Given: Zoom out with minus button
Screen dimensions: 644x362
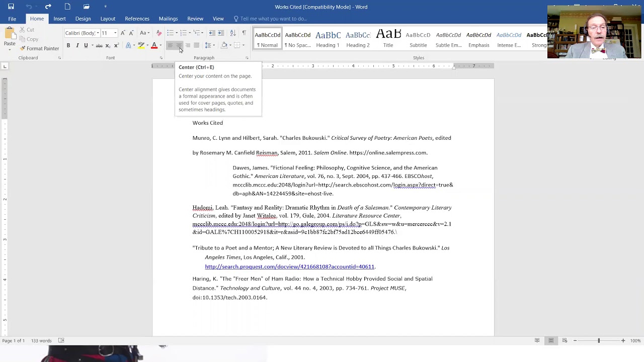Looking at the screenshot, I should coord(575,340).
